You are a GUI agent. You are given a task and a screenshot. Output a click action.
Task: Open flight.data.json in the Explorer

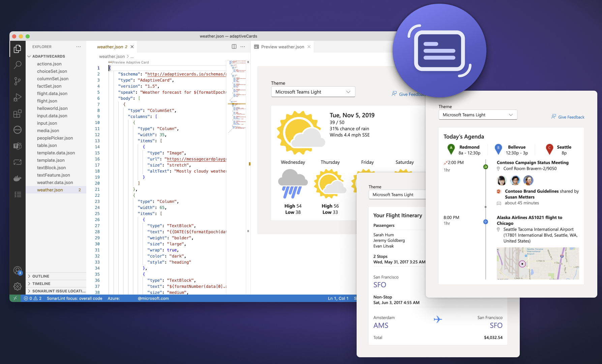pos(56,93)
